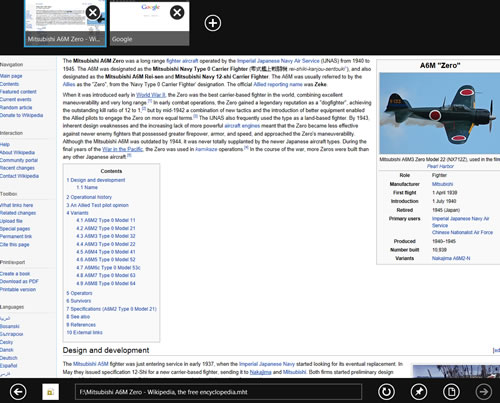Screen dimensions: 500x403
Task: Open 'Random article' sidebar link
Action: coord(16,107)
